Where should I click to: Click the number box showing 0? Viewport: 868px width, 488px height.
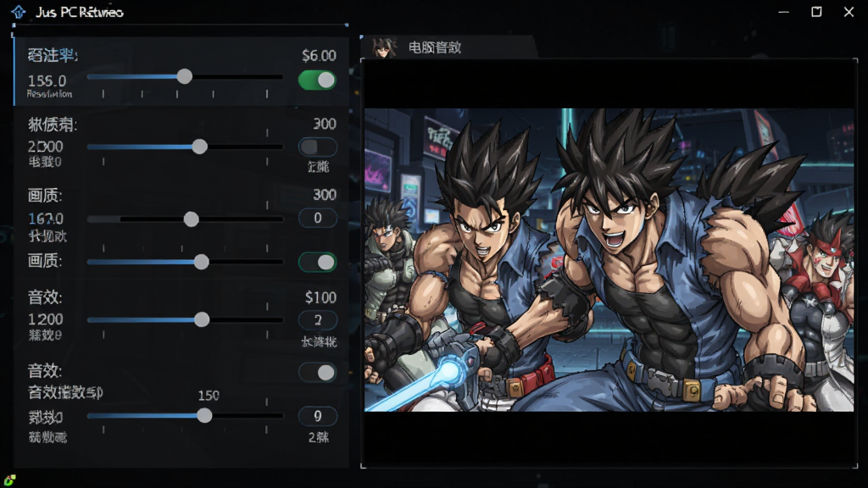[x=317, y=218]
